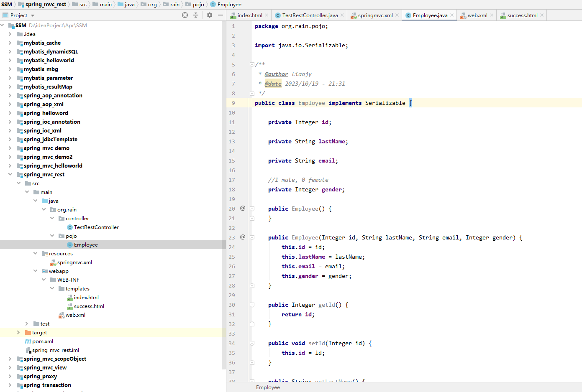
Task: Select TestRestController class in tree
Action: (x=96, y=227)
